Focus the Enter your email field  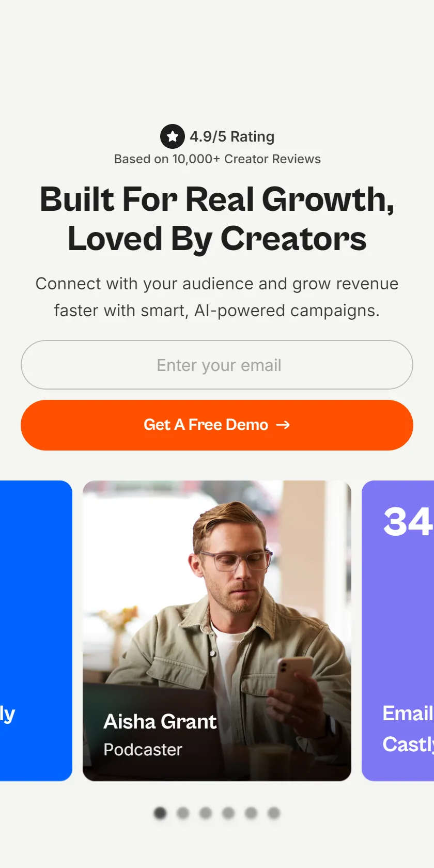(x=217, y=365)
